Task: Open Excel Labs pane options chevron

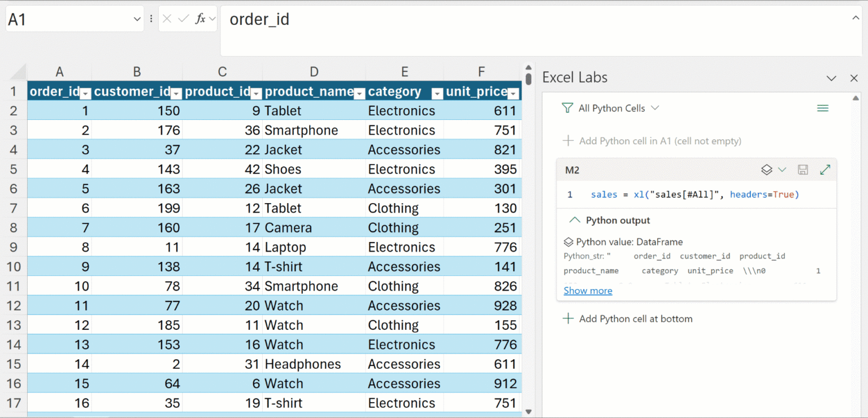Action: click(831, 78)
